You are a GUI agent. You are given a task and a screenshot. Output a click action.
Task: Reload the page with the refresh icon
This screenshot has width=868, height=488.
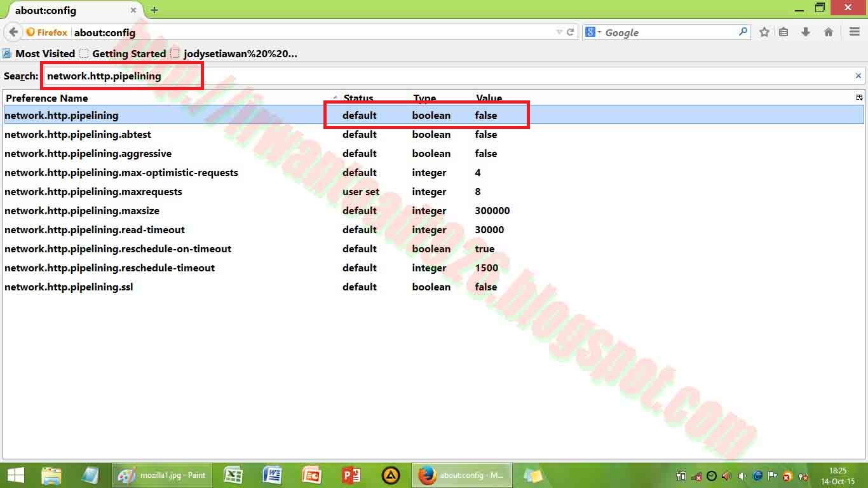570,32
